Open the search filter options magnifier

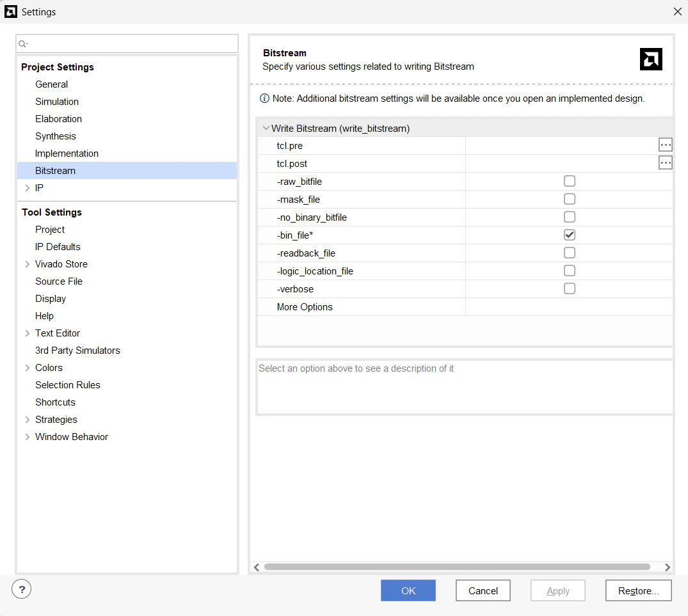coord(22,43)
